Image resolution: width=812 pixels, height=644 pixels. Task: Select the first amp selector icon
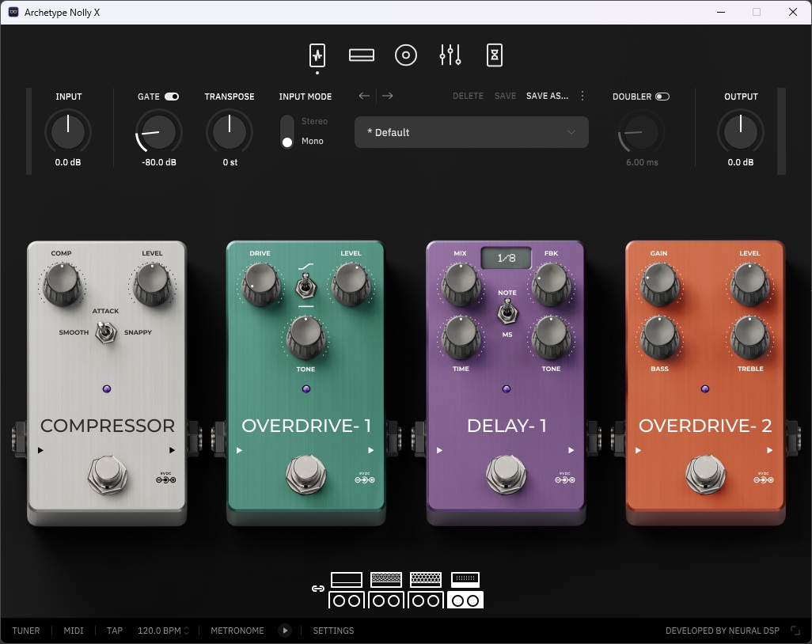(347, 589)
